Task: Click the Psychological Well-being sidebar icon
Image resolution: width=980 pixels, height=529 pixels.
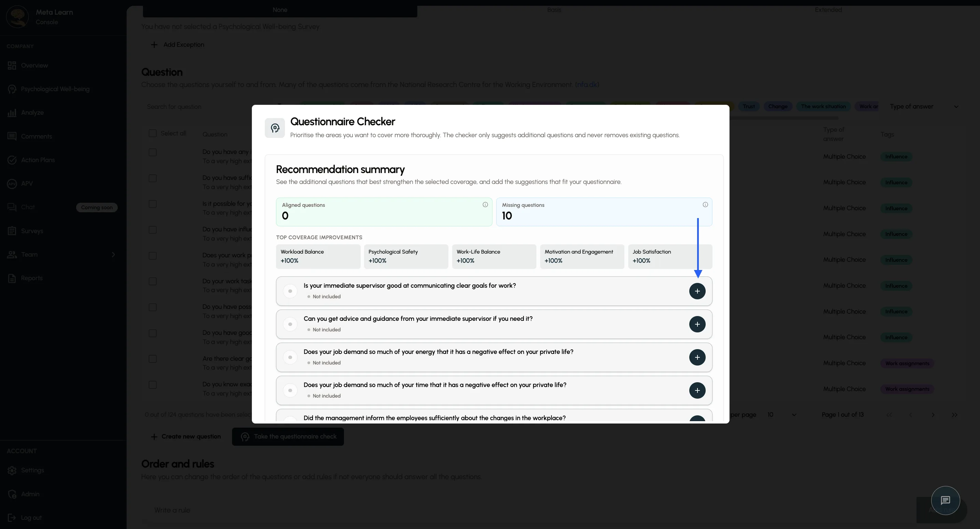Action: [x=12, y=89]
